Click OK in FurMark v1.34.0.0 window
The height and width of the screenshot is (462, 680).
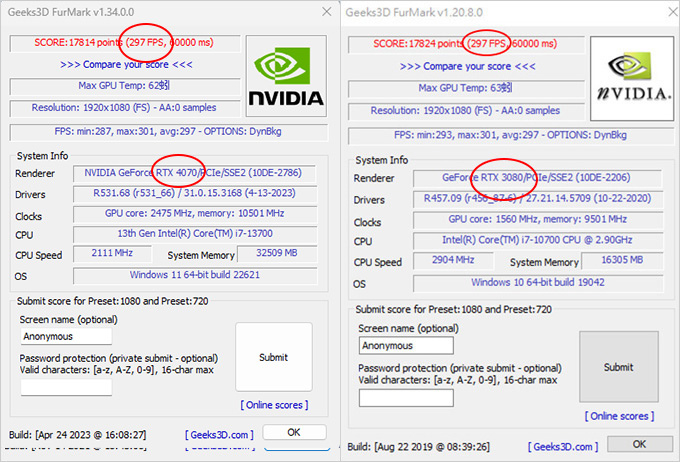(294, 432)
